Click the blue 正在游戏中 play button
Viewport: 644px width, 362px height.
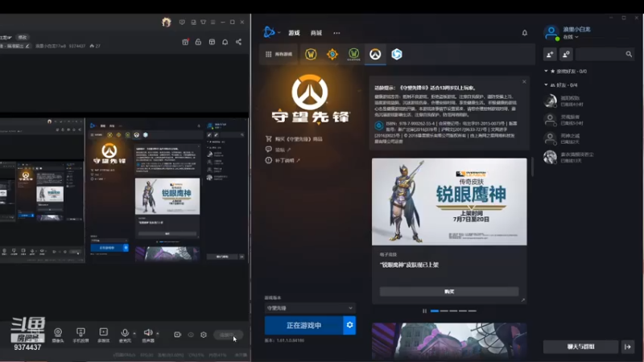(303, 326)
